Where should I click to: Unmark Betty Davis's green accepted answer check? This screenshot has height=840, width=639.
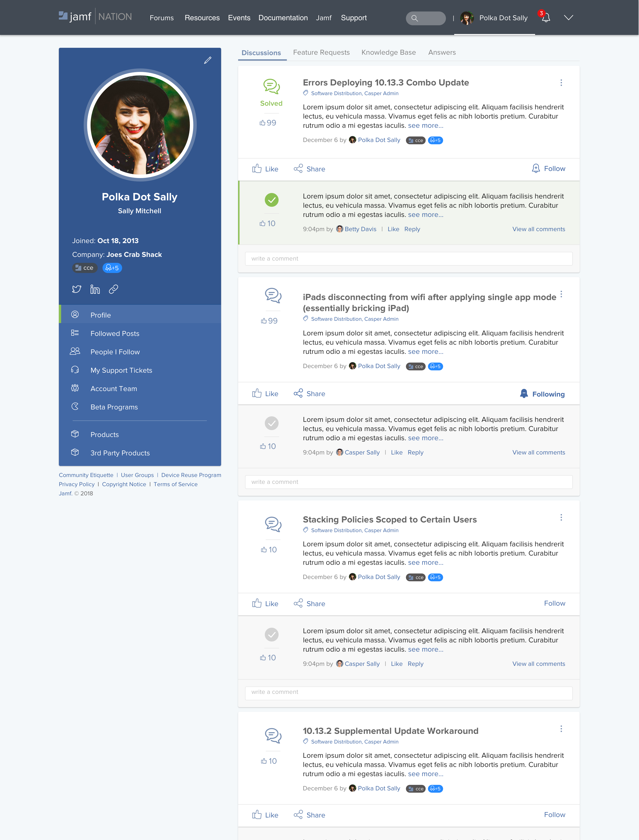[x=272, y=200]
